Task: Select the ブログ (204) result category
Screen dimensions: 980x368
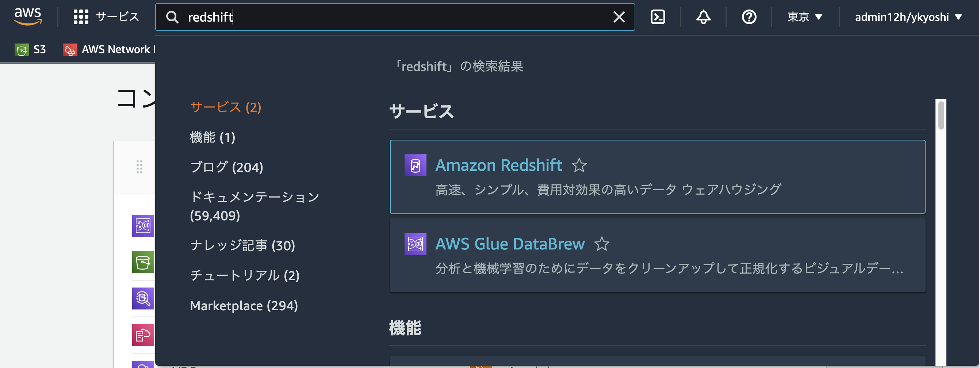Action: (x=226, y=167)
